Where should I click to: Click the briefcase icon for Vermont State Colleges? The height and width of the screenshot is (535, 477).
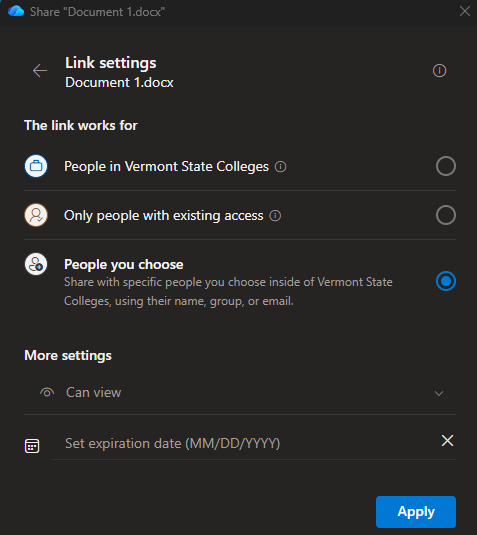coord(36,166)
